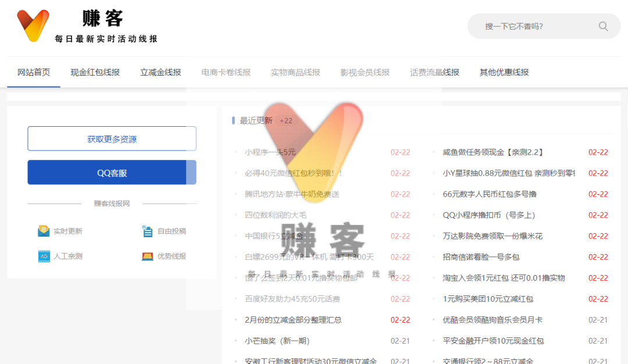The width and height of the screenshot is (628, 364).
Task: Click the 优势线报 laptop icon
Action: 147,256
